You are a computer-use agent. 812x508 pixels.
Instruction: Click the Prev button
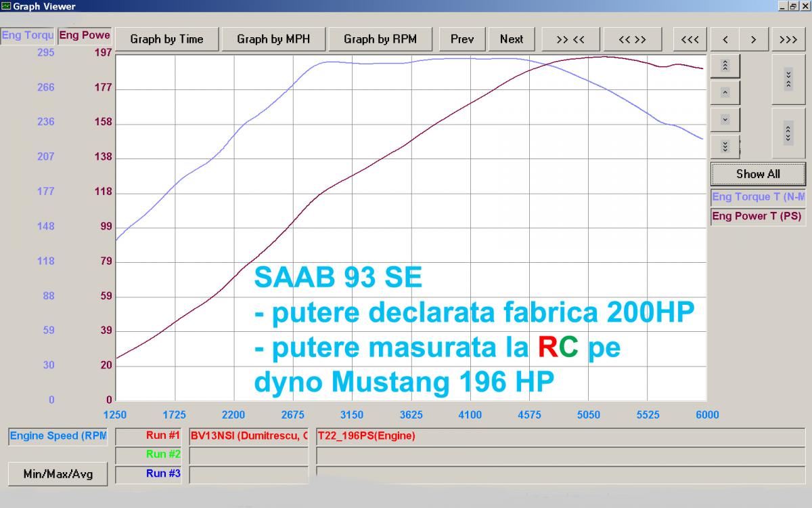click(462, 39)
